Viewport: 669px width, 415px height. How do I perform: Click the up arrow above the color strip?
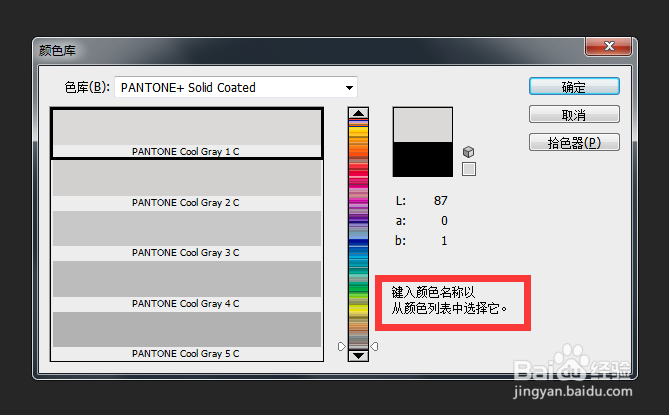(x=358, y=113)
